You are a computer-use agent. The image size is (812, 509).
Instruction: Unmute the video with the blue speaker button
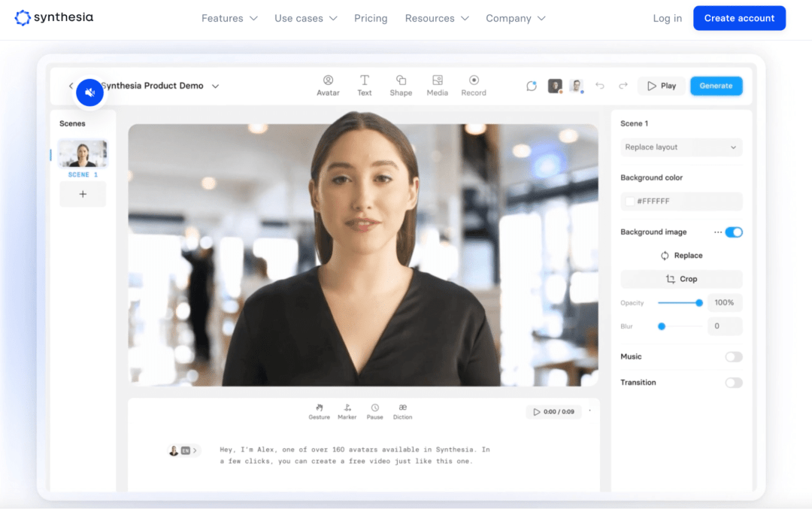tap(89, 92)
